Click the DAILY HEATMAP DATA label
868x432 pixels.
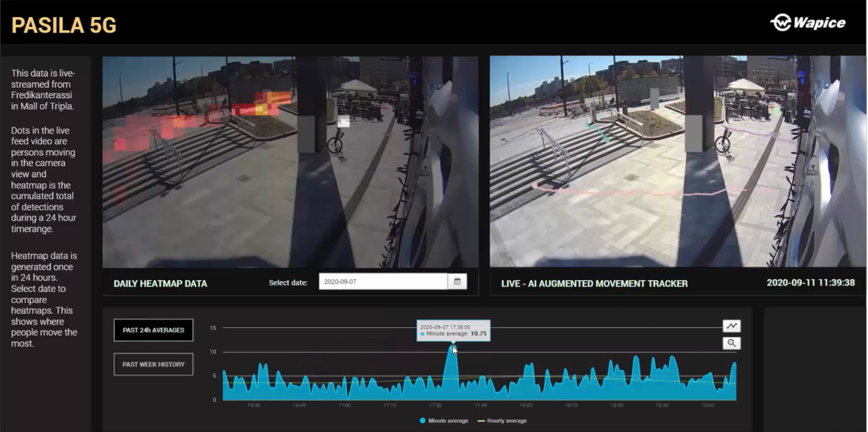(x=160, y=284)
